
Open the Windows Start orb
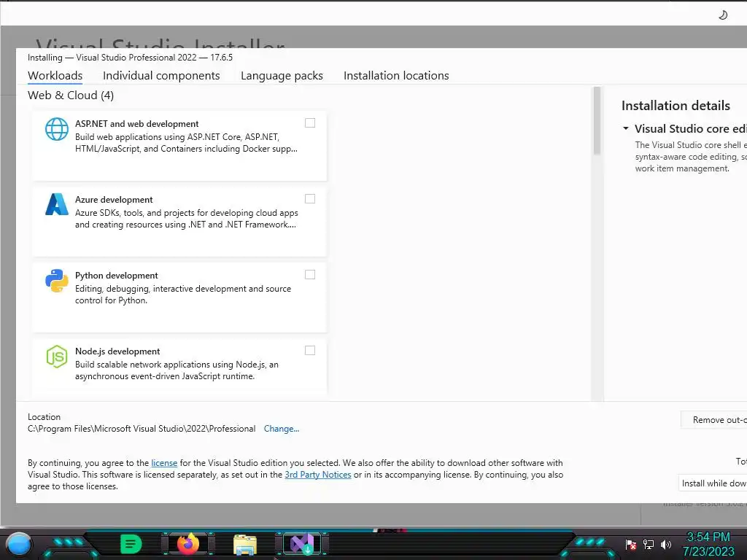(19, 544)
